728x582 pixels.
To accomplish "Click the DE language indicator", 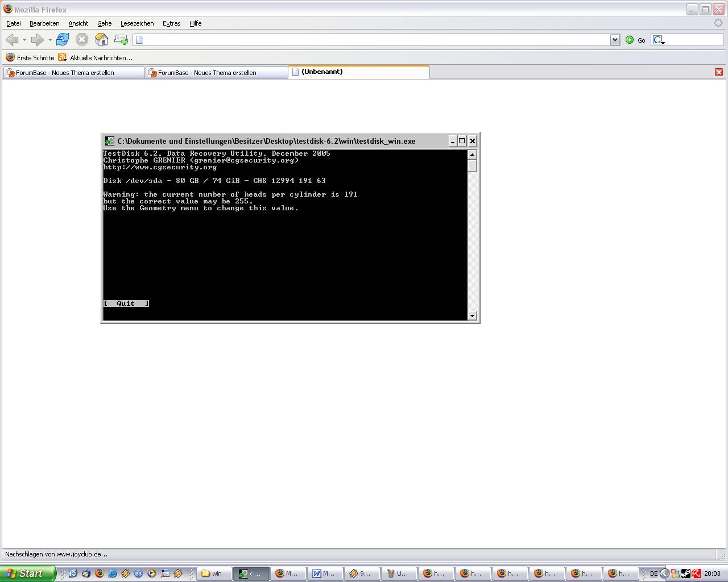I will (x=653, y=573).
